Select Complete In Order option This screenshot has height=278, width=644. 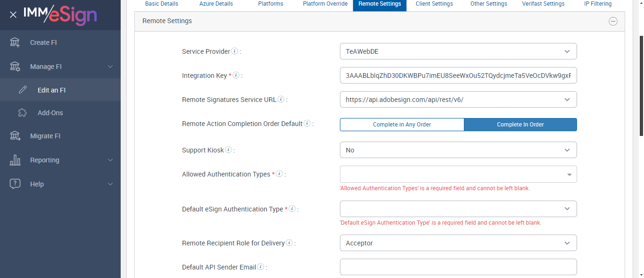click(520, 125)
